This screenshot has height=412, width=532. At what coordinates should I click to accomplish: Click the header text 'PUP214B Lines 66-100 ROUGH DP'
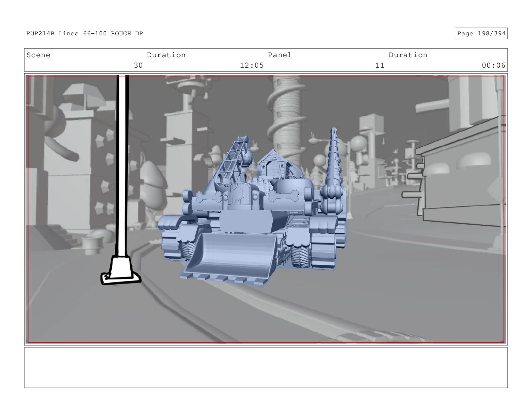point(84,33)
